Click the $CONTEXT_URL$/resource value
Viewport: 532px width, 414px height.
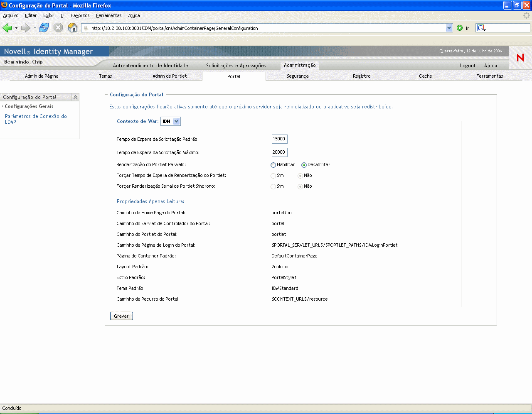click(300, 299)
